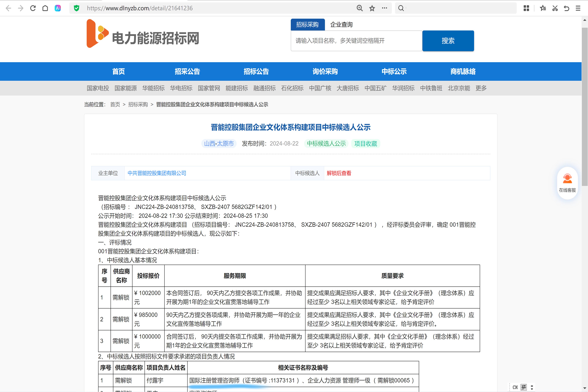
Task: Open the online customer service widget
Action: [567, 183]
